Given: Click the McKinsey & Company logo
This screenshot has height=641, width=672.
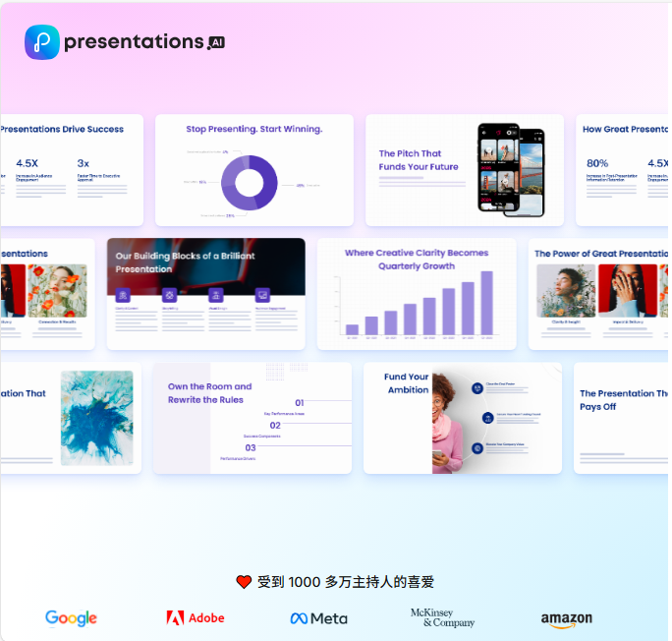Looking at the screenshot, I should coord(442,618).
